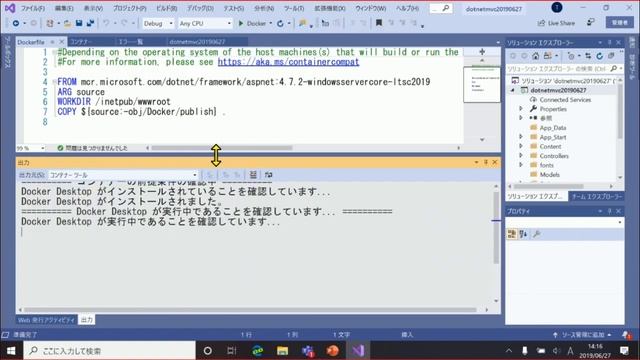This screenshot has height=360, width=640.
Task: Collapse the dotnetmvc20190627 project node
Action: 513,90
